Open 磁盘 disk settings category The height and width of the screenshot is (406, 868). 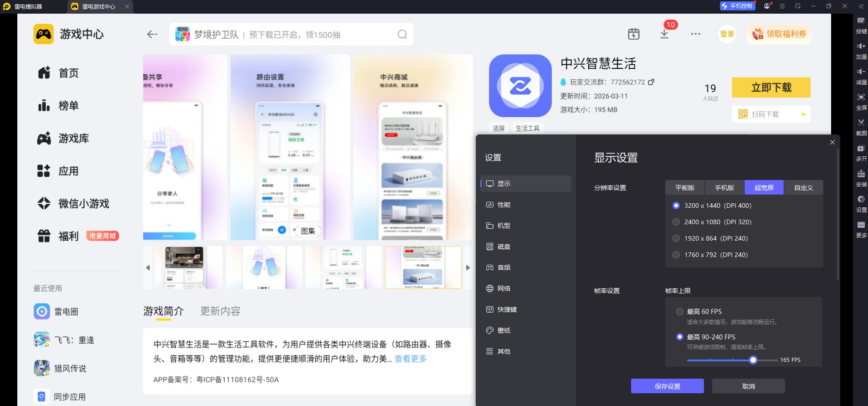[x=525, y=247]
